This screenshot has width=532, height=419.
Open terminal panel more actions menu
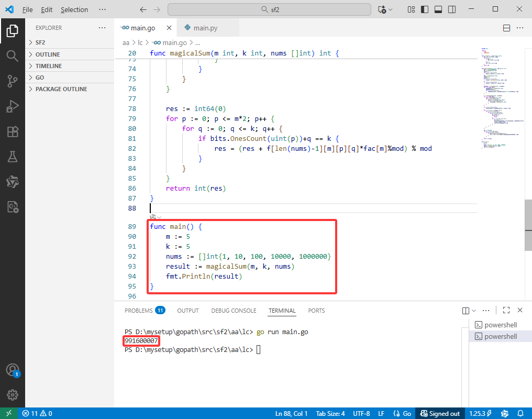pos(486,310)
